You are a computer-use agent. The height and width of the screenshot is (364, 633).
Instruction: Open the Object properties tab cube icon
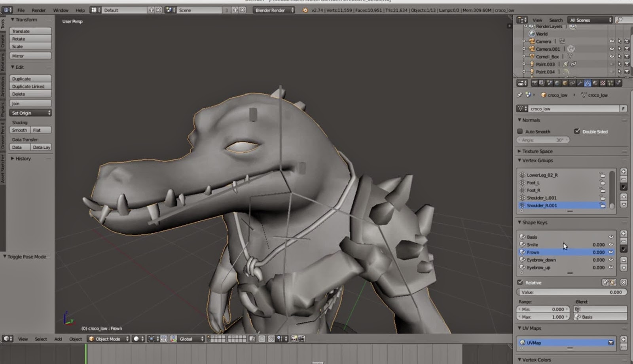[x=565, y=83]
